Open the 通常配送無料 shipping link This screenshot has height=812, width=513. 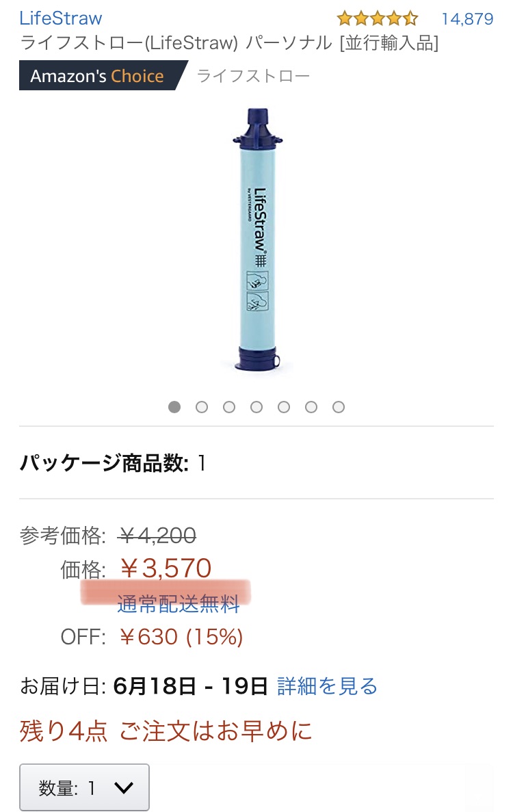pyautogui.click(x=179, y=604)
